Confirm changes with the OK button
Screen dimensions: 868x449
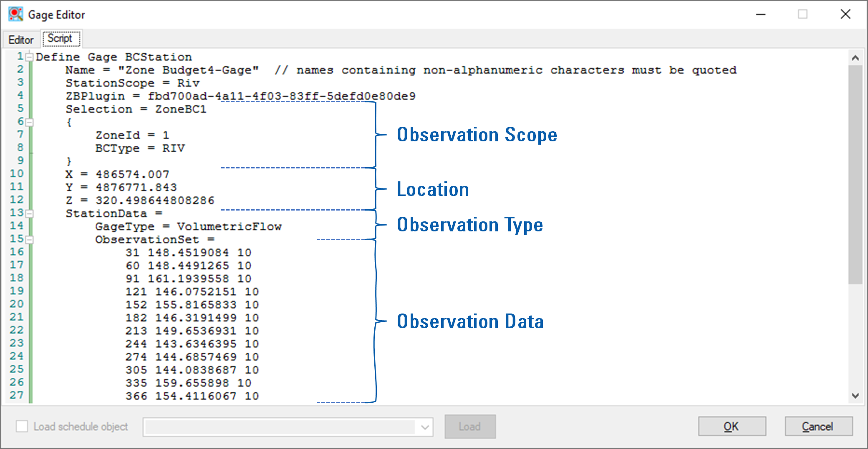[732, 426]
